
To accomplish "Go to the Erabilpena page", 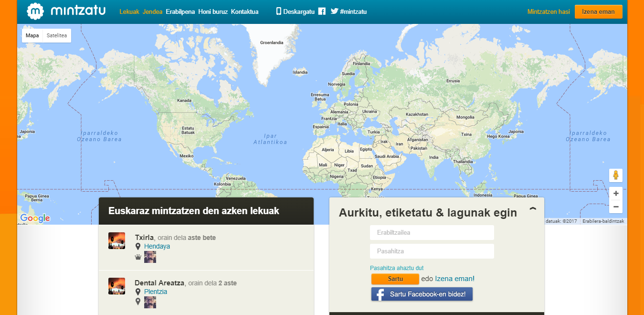I will 180,12.
